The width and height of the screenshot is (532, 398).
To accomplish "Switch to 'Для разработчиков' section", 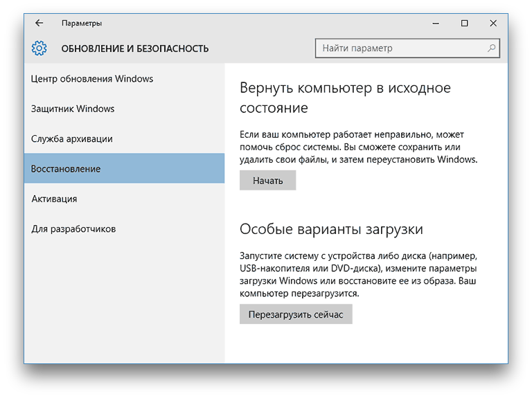I will (x=73, y=228).
